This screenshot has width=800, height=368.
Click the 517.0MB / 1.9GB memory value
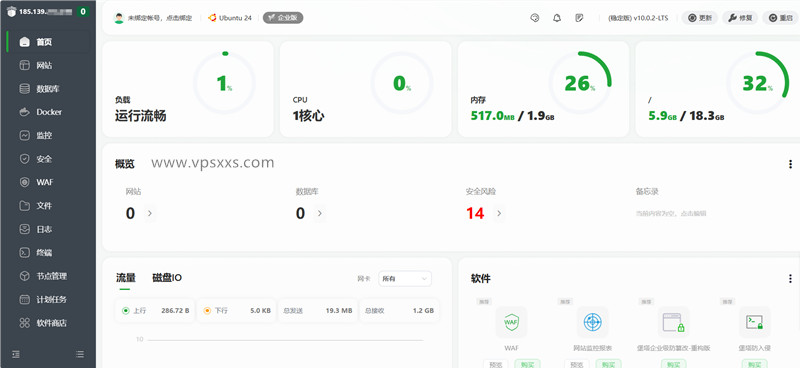512,116
